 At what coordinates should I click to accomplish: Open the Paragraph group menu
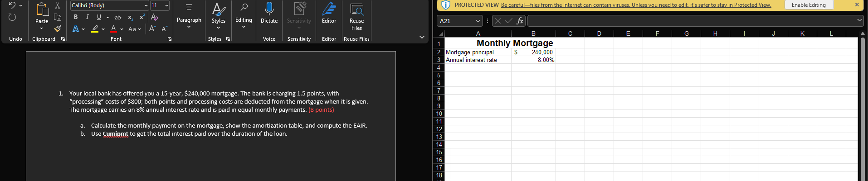189,16
